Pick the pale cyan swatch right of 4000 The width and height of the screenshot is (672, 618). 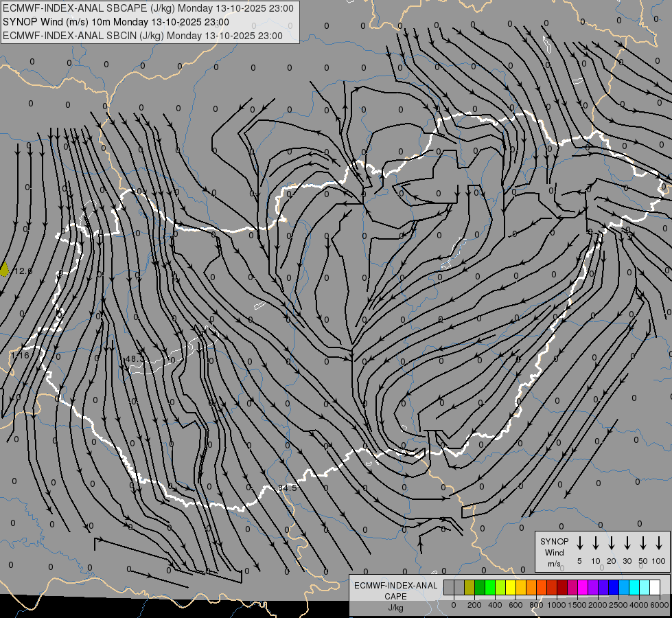[x=644, y=587]
